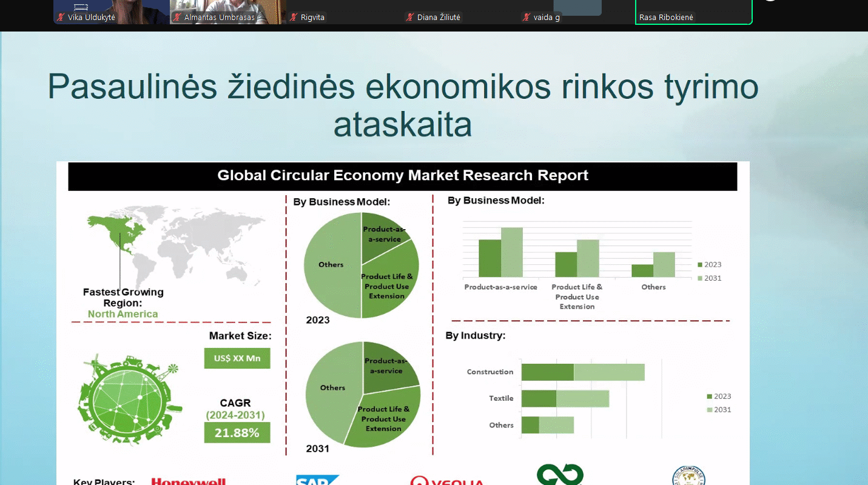Select the muted mic icon near Rigvita
The image size is (868, 485).
coord(294,17)
